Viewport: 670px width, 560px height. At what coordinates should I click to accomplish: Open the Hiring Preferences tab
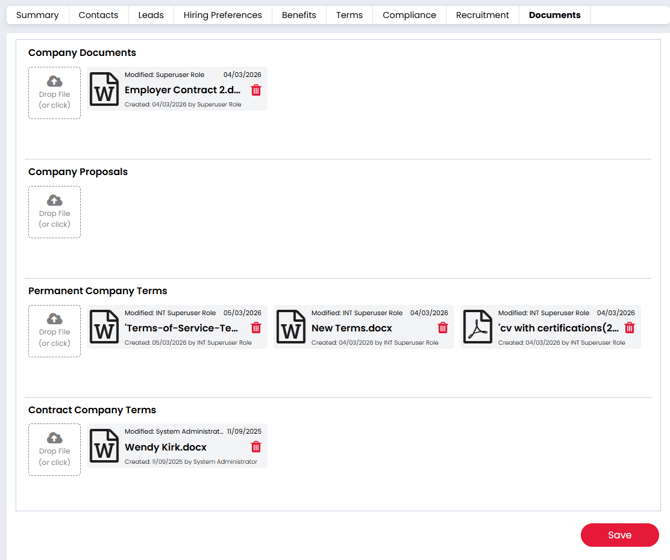click(x=222, y=15)
